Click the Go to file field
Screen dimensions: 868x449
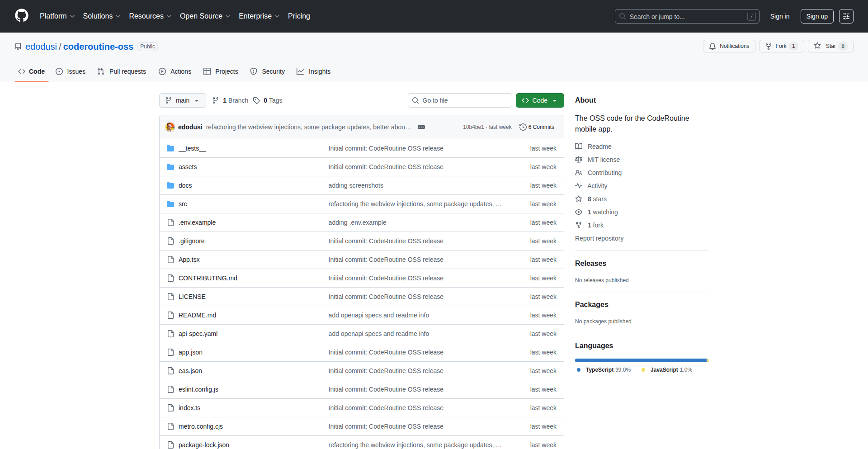pos(460,100)
